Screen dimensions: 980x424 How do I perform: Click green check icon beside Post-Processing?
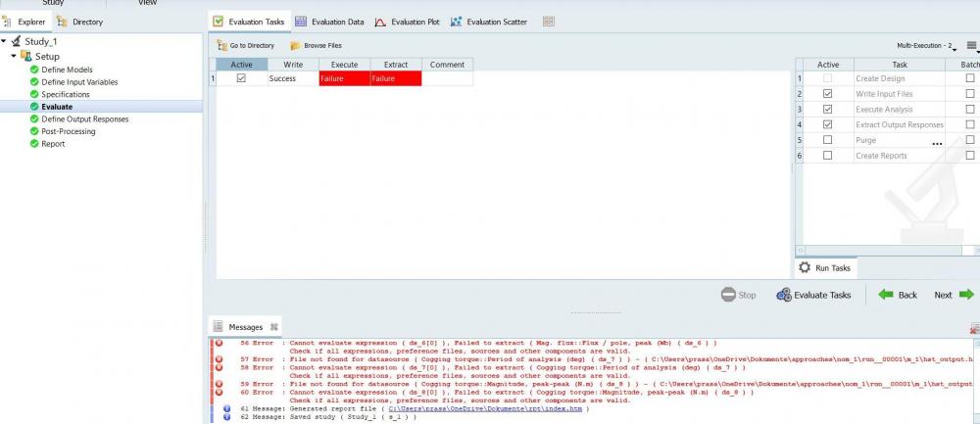(x=34, y=131)
